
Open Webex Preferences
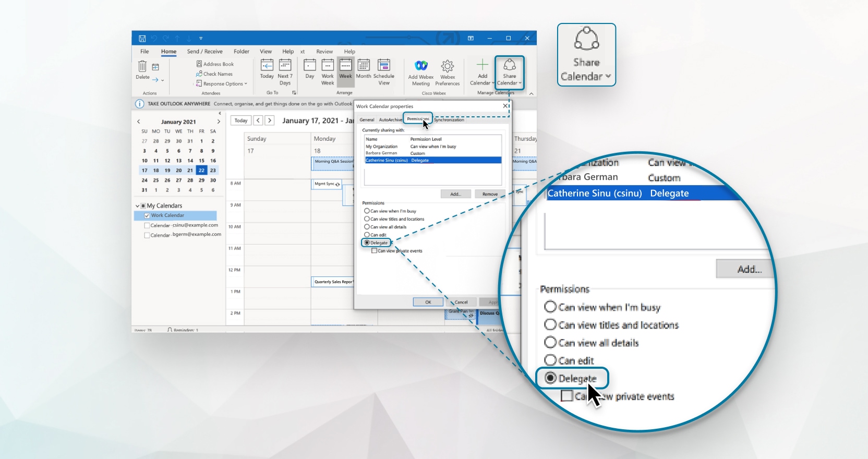tap(448, 73)
